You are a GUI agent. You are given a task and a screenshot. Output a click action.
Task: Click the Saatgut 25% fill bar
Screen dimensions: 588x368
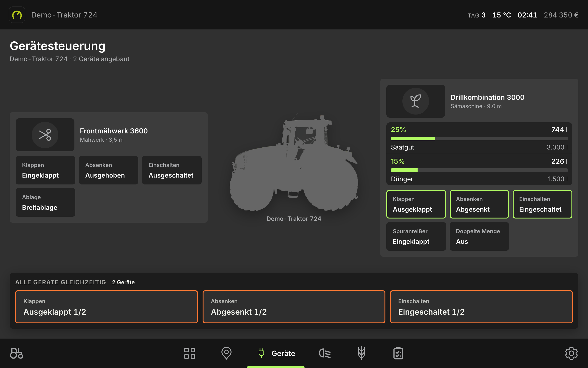[x=479, y=138]
